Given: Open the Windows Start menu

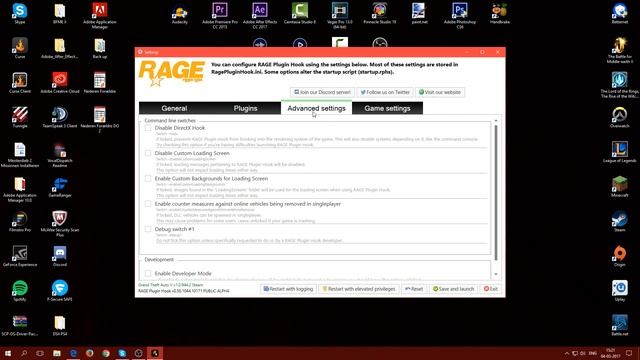Looking at the screenshot, I should [x=8, y=353].
